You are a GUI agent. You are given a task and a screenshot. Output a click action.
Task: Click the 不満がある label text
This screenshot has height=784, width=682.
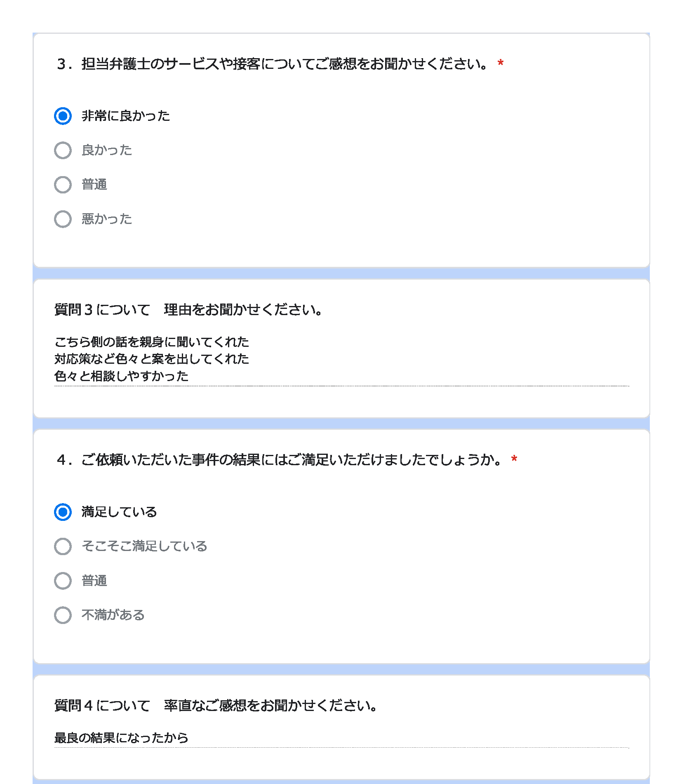coord(113,615)
